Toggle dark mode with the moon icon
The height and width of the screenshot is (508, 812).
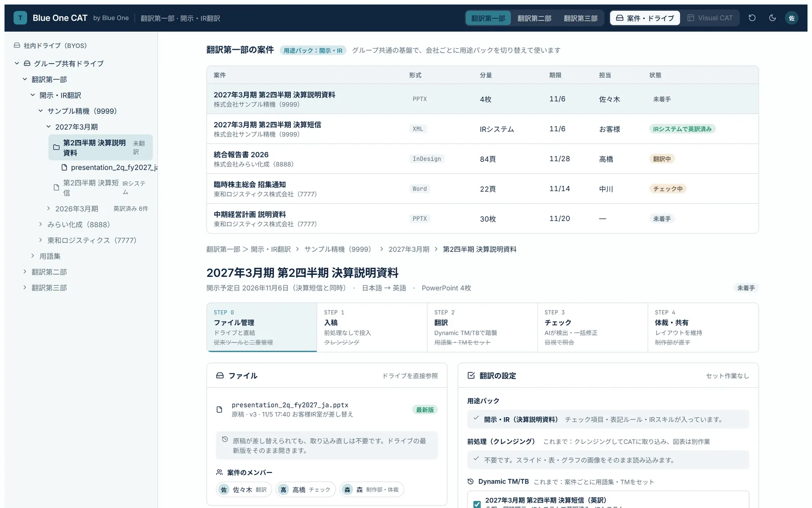[x=772, y=18]
